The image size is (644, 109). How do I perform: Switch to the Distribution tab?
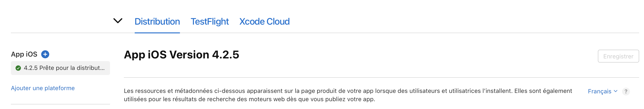point(157,22)
